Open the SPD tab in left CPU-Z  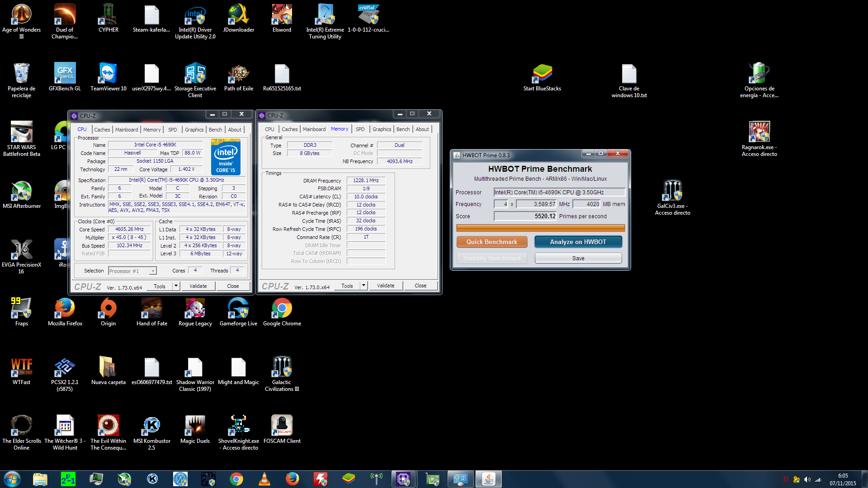[173, 130]
